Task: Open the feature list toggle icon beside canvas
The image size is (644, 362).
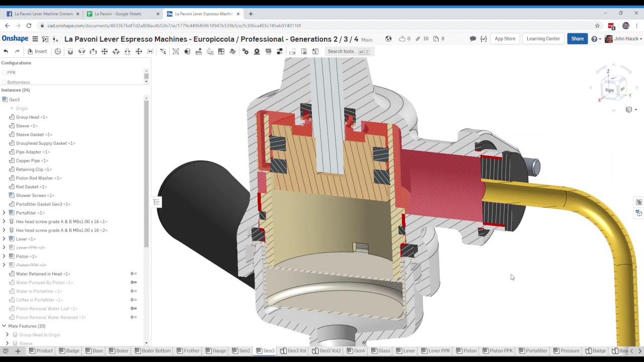Action: tap(156, 202)
